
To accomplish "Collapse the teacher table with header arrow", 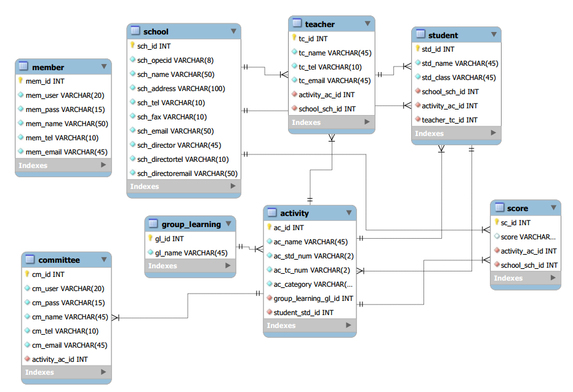I will click(x=367, y=23).
